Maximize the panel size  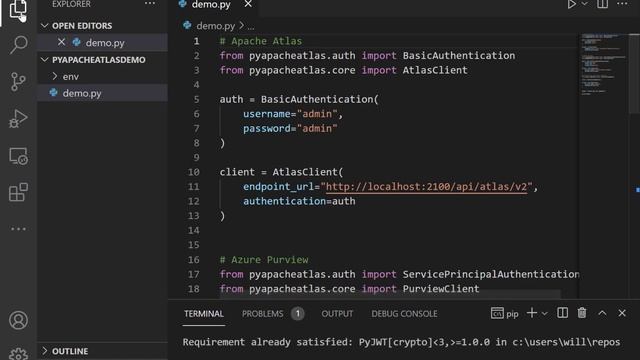(x=602, y=313)
